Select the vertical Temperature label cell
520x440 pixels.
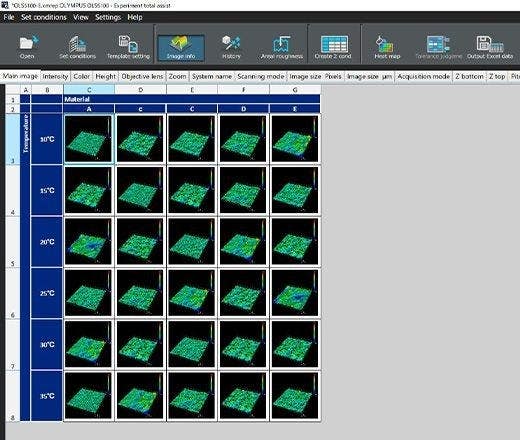25,267
